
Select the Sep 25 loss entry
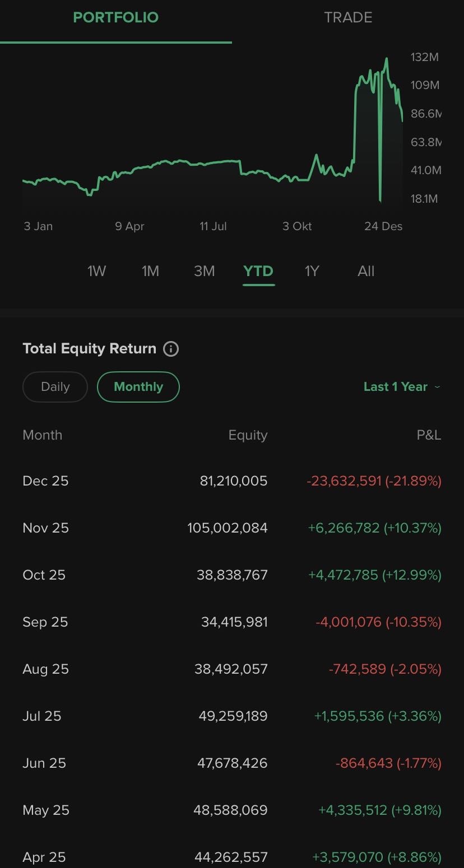coord(378,622)
